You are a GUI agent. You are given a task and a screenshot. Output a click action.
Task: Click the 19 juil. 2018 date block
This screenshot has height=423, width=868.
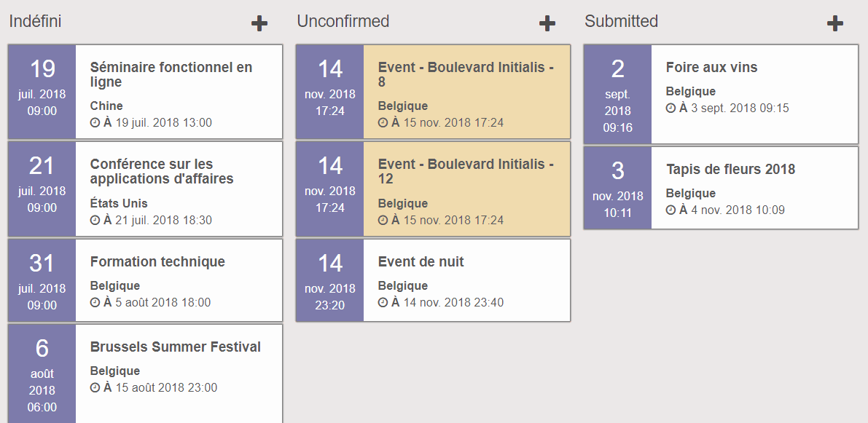[x=42, y=92]
